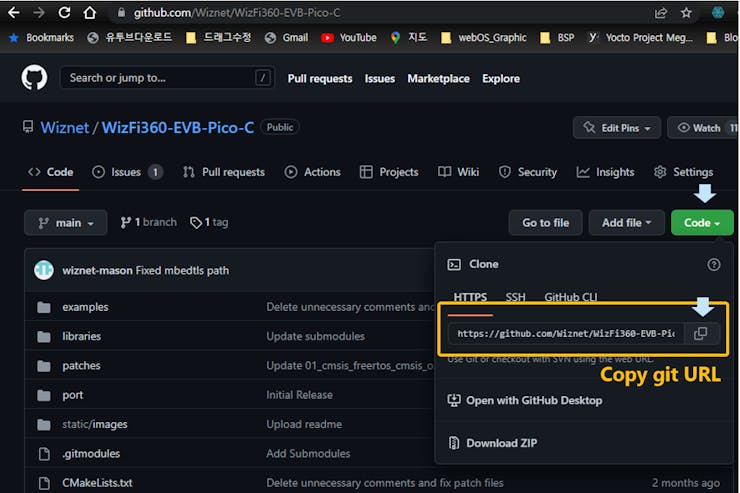
Task: Click the share page icon in address bar
Action: [661, 13]
